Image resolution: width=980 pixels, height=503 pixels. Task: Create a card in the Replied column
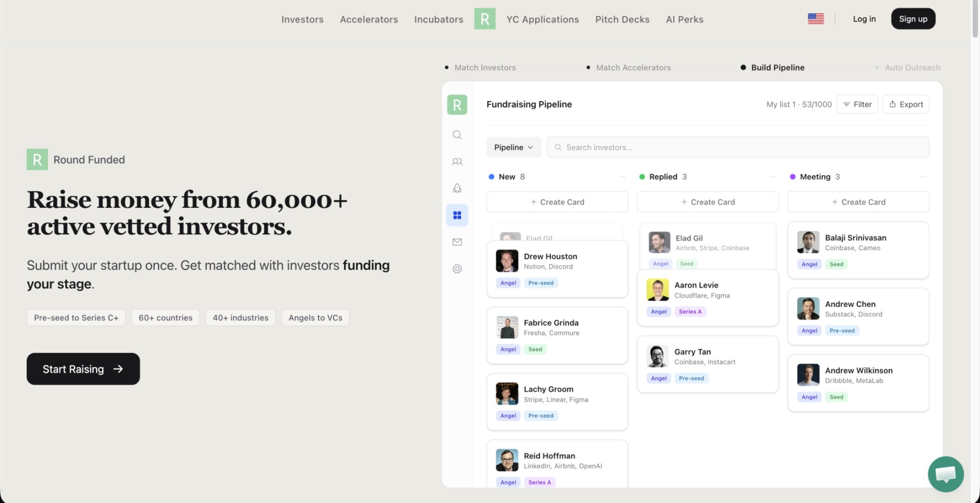point(708,202)
